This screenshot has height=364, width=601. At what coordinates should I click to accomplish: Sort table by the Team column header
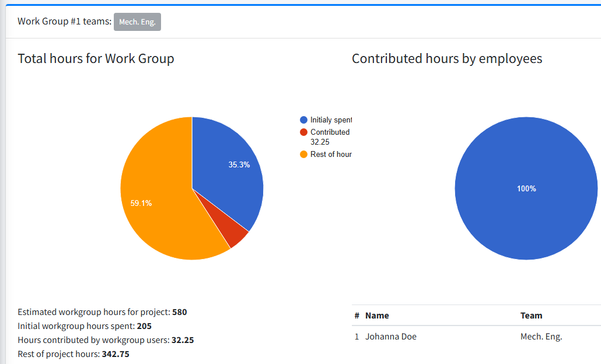pos(531,316)
